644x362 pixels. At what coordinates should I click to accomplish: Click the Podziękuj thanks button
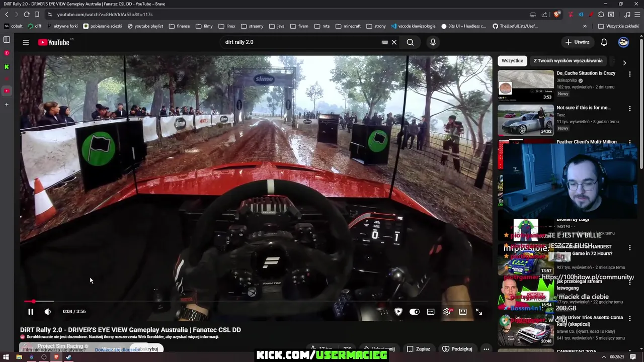click(x=457, y=349)
